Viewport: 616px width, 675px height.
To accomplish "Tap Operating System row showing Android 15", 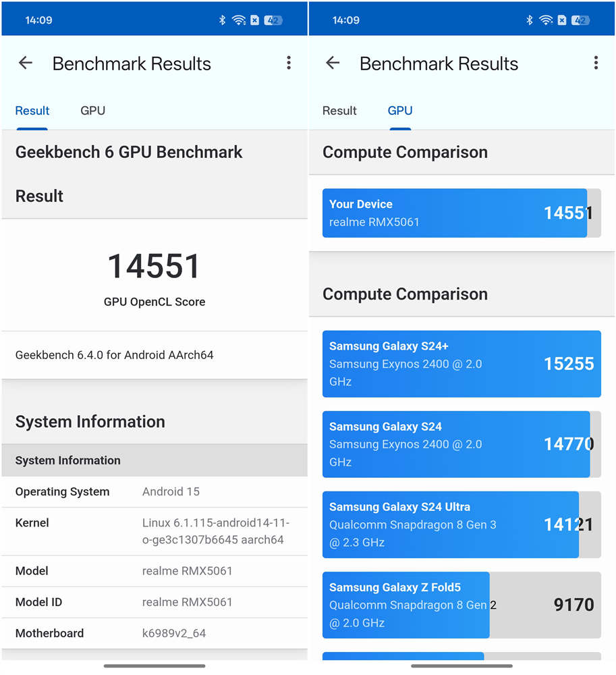I will coord(155,491).
